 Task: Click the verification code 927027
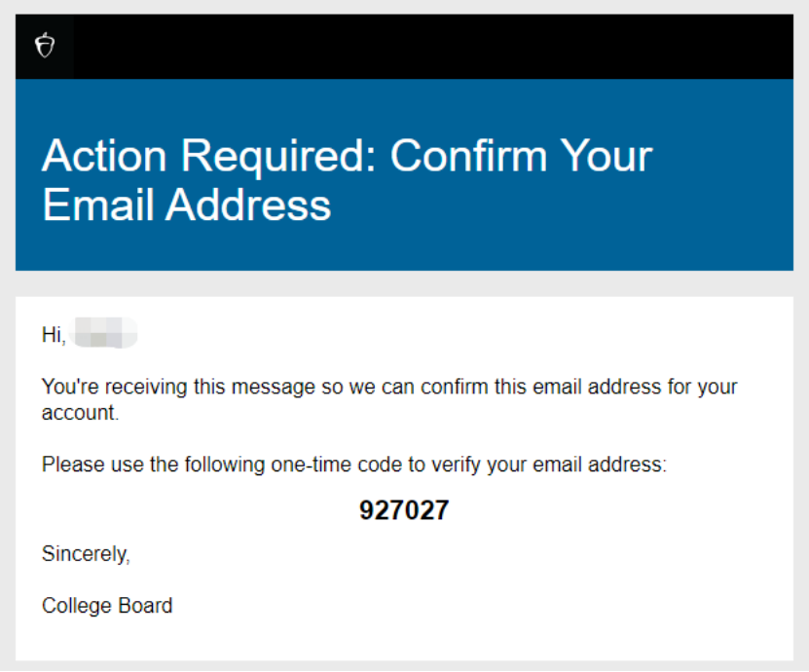pos(404,510)
